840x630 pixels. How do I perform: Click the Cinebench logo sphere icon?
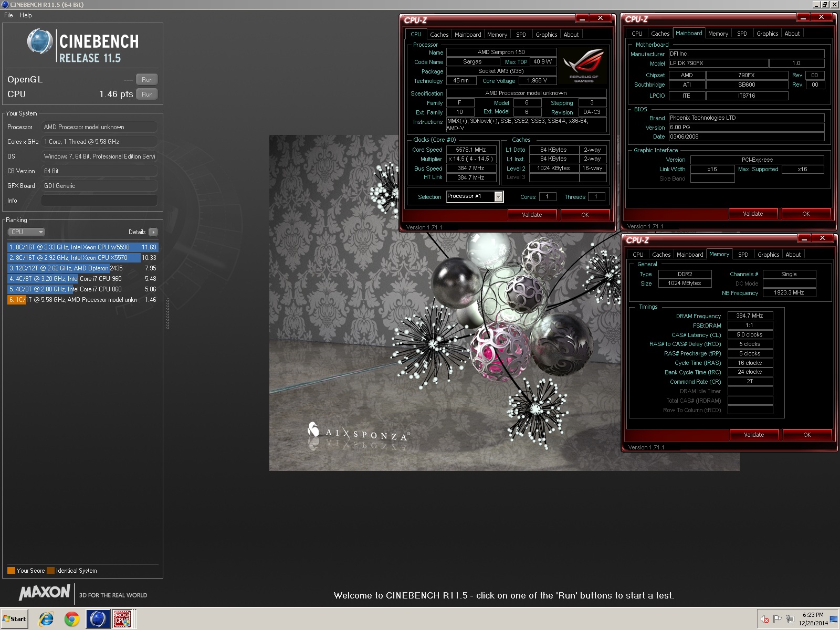click(x=40, y=41)
